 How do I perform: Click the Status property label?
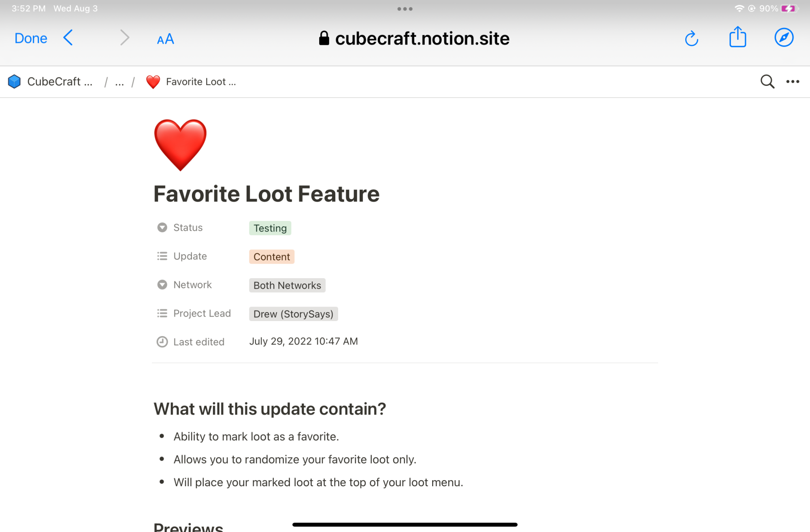pos(188,228)
